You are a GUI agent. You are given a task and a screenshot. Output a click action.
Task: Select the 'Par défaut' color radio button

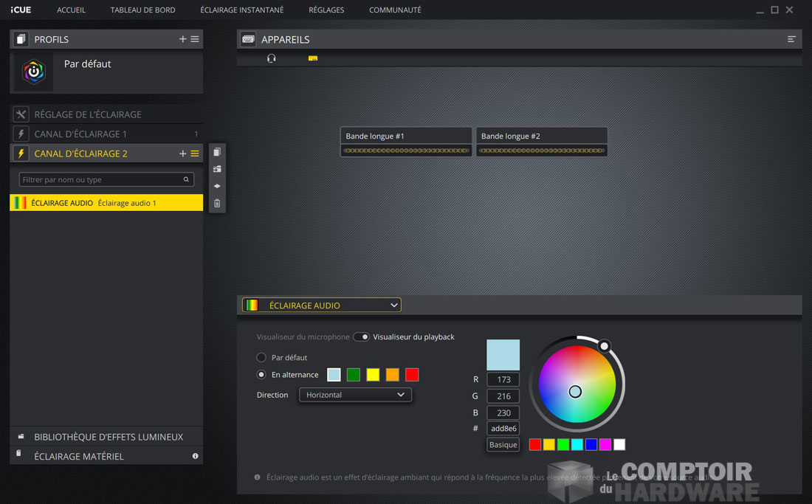[x=261, y=357]
